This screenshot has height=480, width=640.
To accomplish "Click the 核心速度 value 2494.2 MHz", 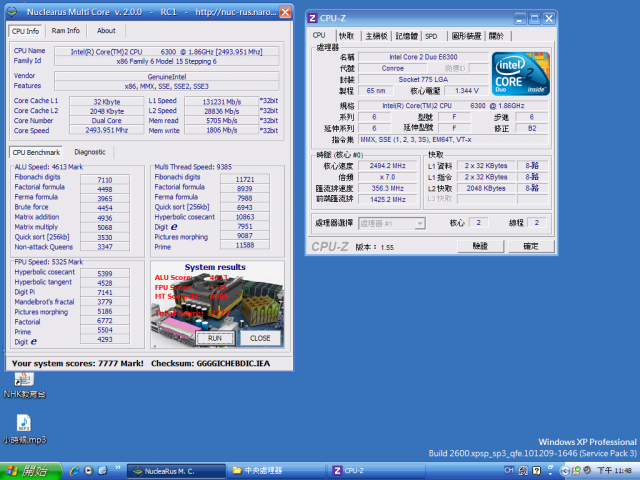I will [387, 166].
